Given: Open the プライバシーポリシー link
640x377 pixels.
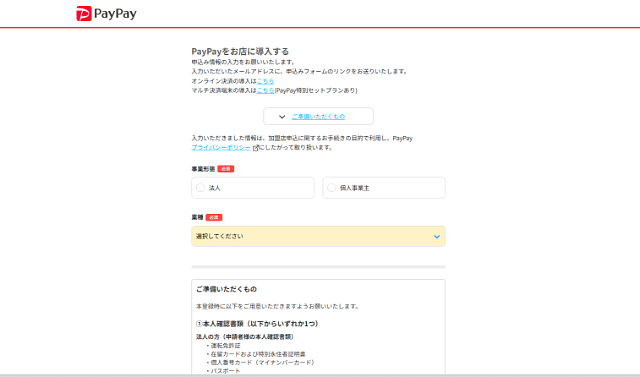Looking at the screenshot, I should coord(221,148).
